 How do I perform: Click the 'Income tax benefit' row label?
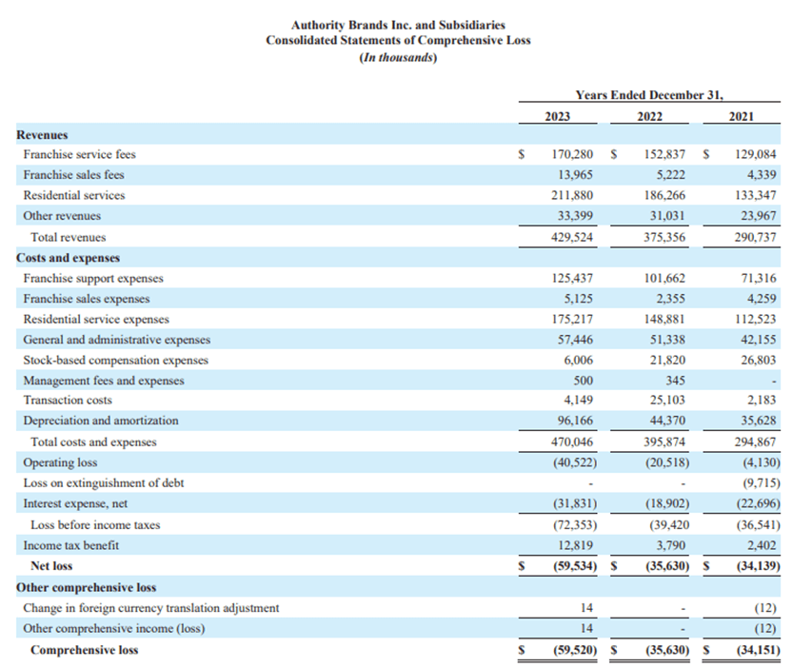tap(71, 546)
